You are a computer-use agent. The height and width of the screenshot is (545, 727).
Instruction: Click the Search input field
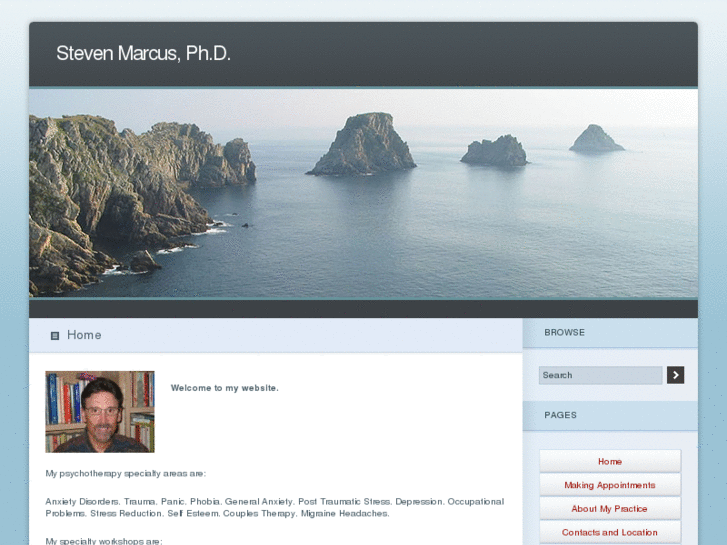pos(600,375)
